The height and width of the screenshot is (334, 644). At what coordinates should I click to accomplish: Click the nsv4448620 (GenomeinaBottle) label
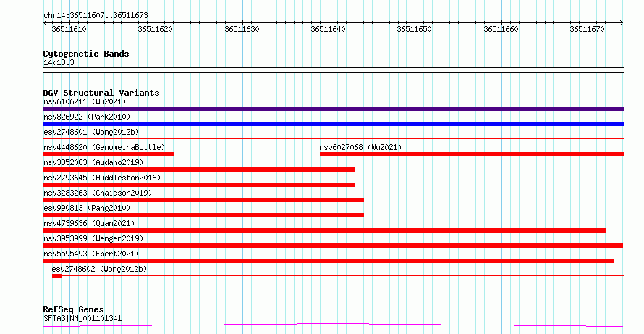[104, 147]
